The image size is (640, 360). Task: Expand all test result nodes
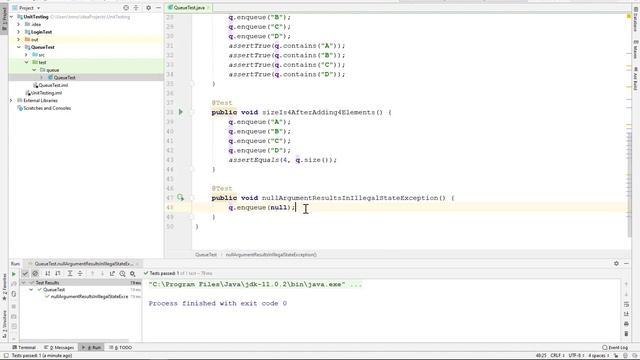[70, 273]
